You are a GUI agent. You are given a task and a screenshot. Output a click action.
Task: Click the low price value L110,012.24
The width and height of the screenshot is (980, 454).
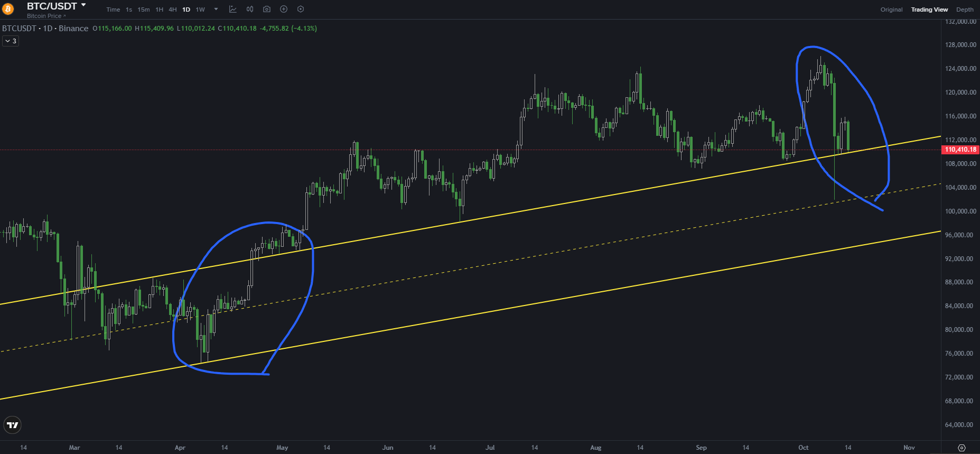click(195, 29)
